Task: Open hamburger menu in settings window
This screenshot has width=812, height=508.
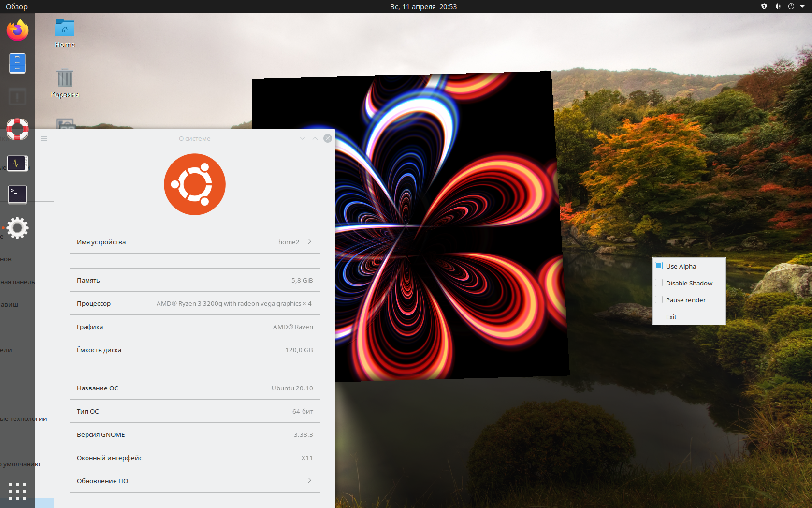Action: [44, 138]
